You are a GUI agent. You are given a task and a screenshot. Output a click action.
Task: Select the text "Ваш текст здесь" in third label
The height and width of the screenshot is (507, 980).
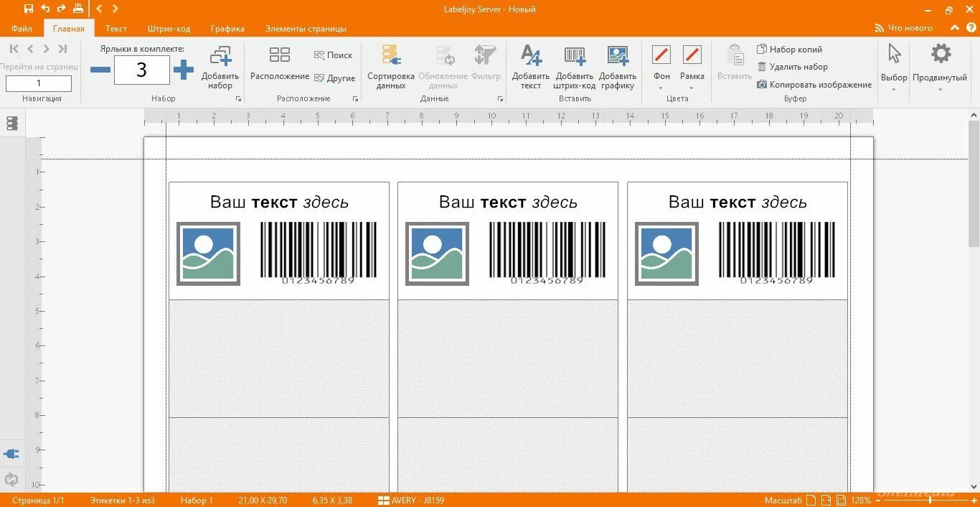[738, 203]
